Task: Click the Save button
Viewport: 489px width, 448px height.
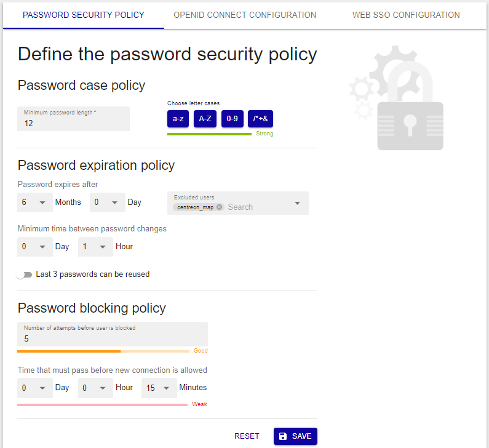Action: 295,436
